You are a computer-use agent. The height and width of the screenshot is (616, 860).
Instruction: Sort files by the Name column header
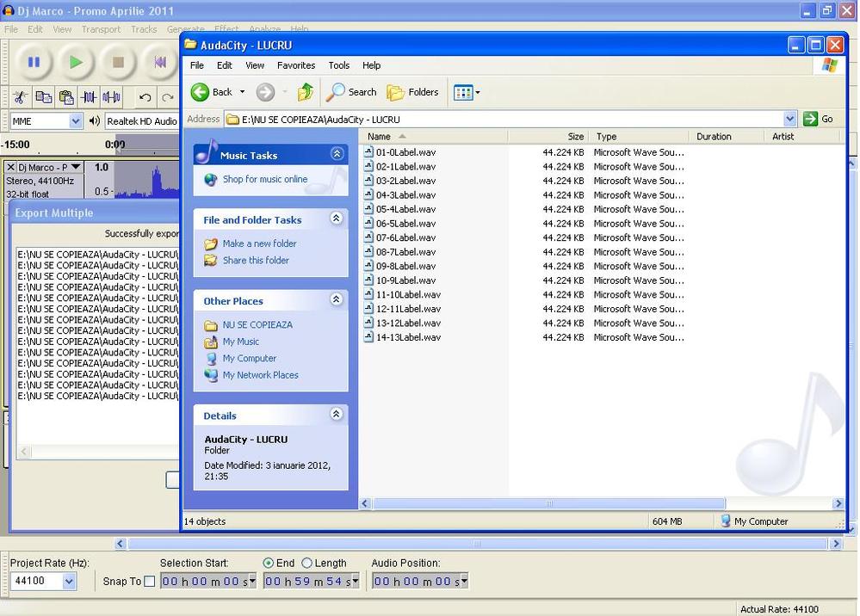tap(433, 137)
